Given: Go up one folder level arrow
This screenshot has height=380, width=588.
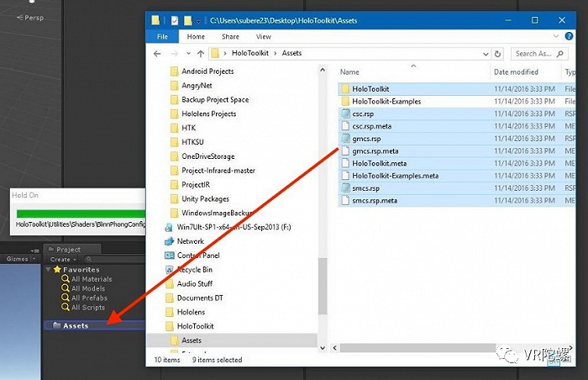Looking at the screenshot, I should click(201, 54).
